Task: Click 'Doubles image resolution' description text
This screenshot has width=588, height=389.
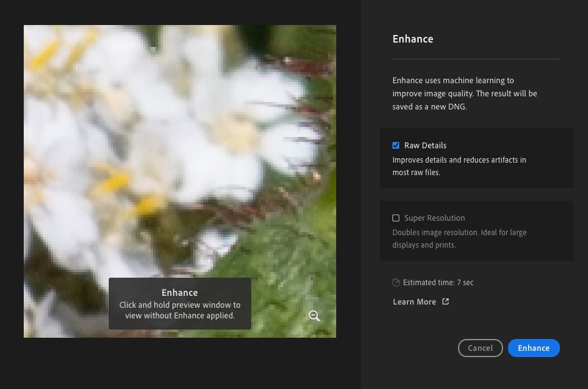Action: point(459,238)
